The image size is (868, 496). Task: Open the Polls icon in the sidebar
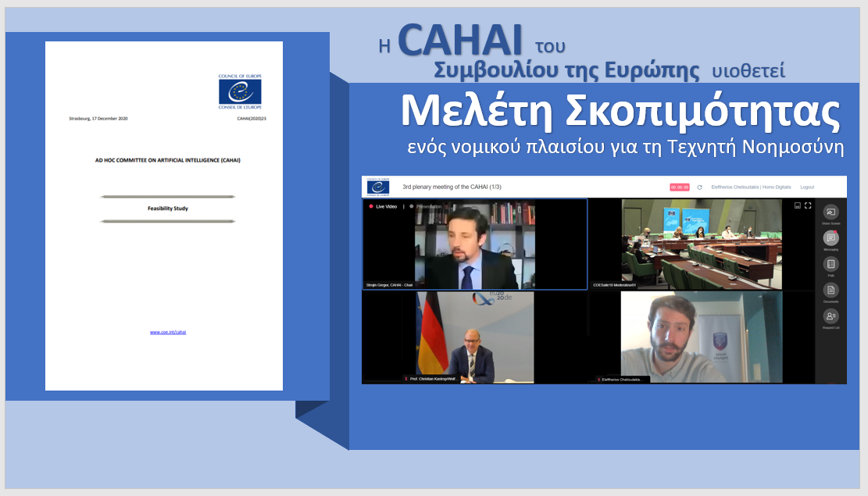[x=830, y=264]
